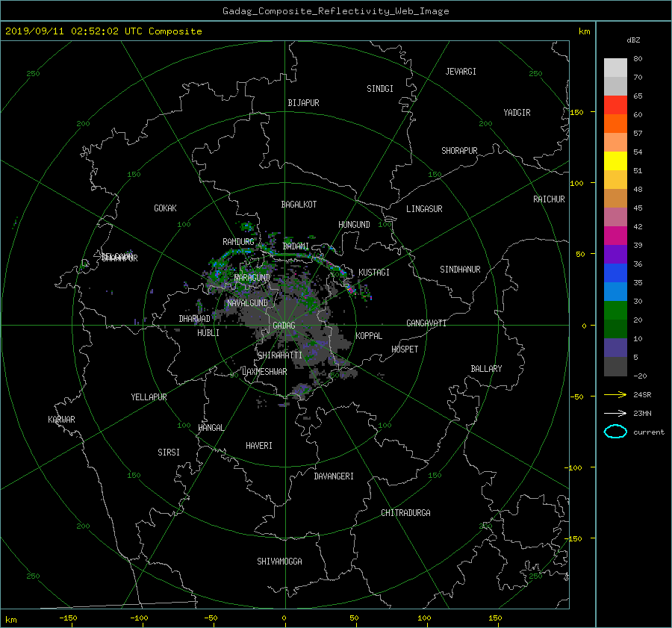This screenshot has height=628, width=672.
Task: Click the 80 dBZ light gray swatch
Action: click(x=615, y=68)
